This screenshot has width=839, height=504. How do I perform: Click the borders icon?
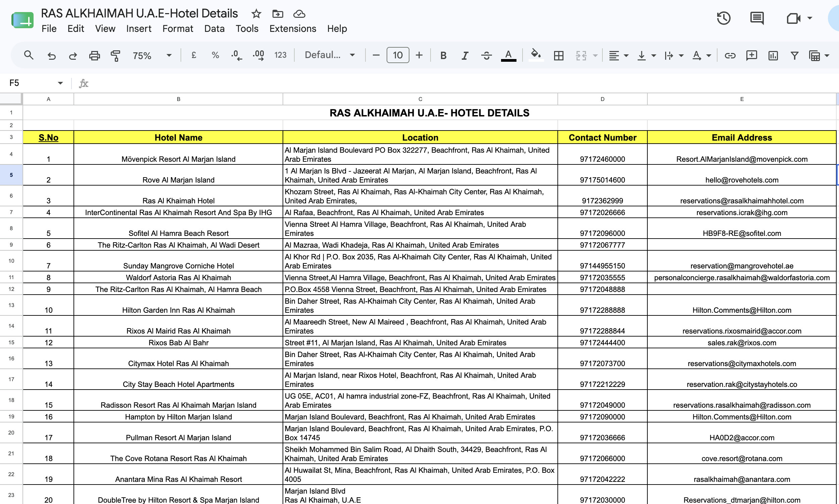[558, 55]
